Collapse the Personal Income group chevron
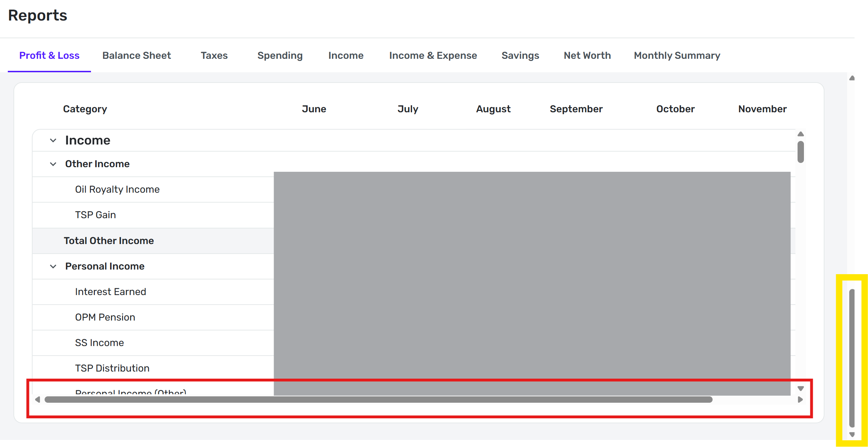 [x=53, y=266]
